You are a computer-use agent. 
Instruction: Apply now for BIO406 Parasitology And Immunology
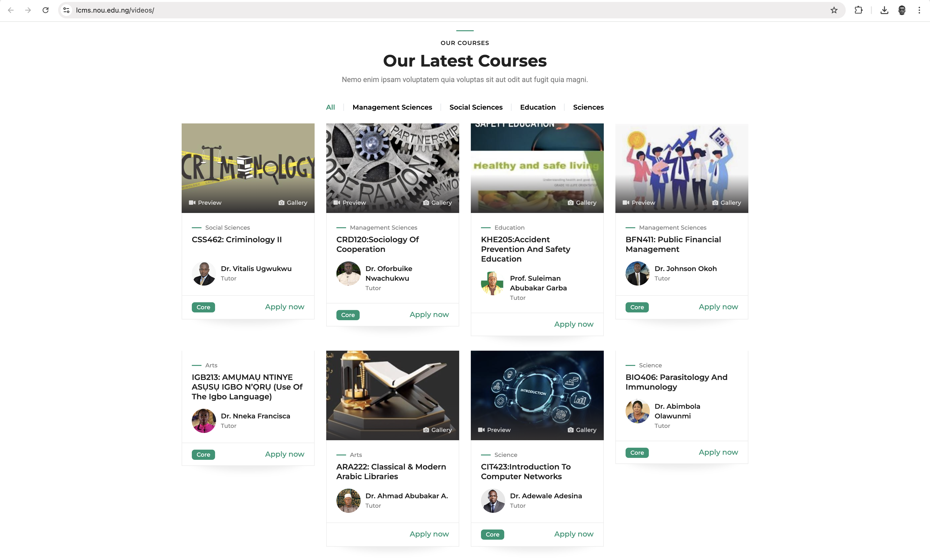pos(718,452)
